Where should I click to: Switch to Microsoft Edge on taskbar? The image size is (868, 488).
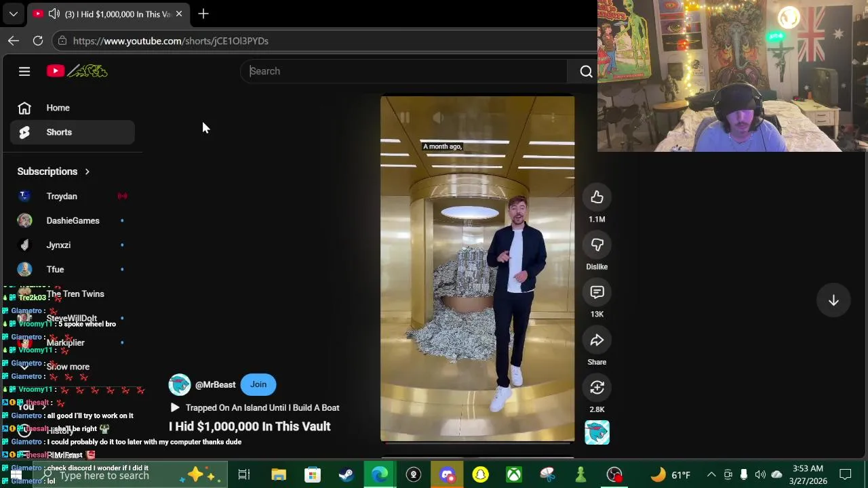coord(380,475)
